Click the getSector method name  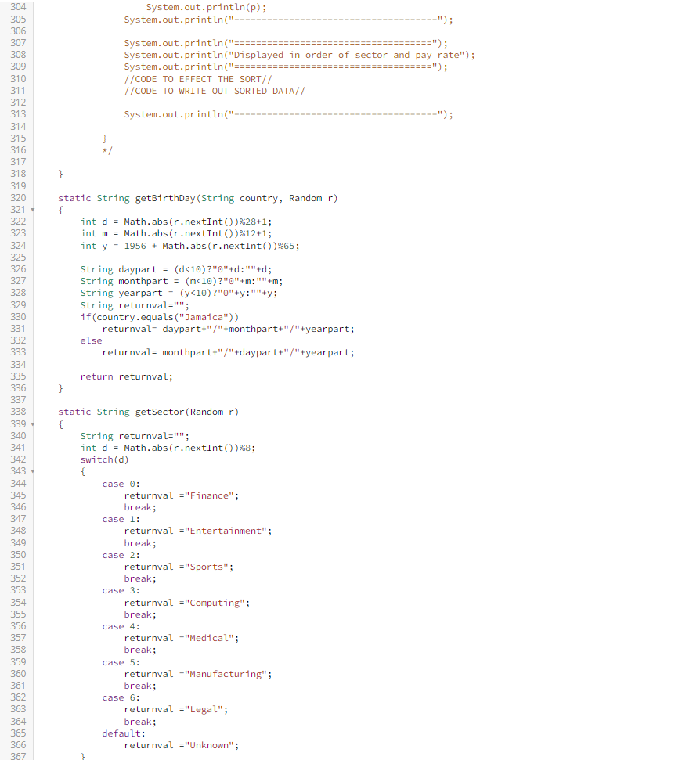(x=160, y=412)
